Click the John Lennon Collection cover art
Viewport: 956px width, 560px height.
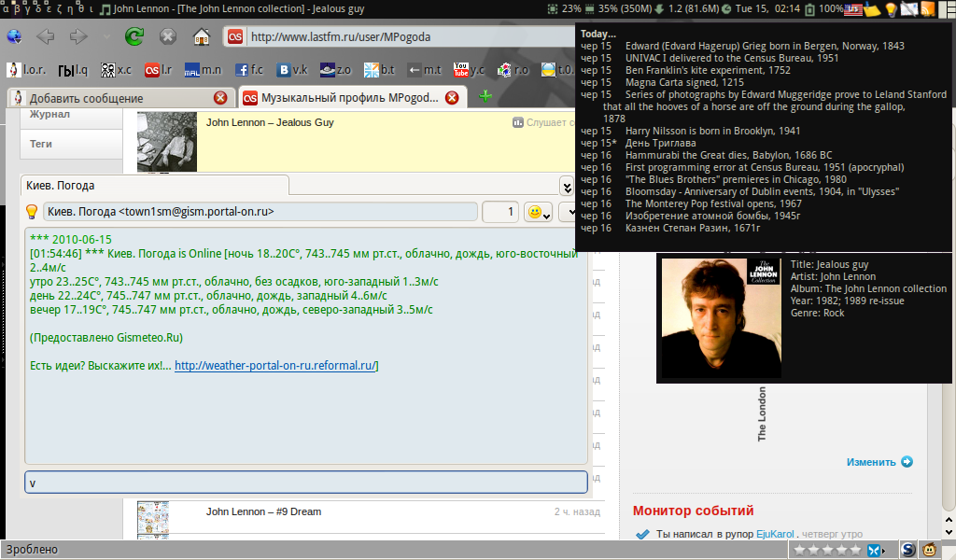point(722,318)
